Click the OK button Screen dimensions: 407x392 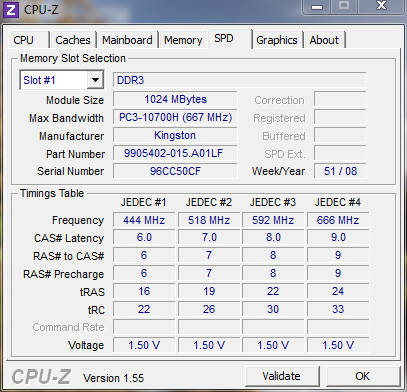click(363, 376)
